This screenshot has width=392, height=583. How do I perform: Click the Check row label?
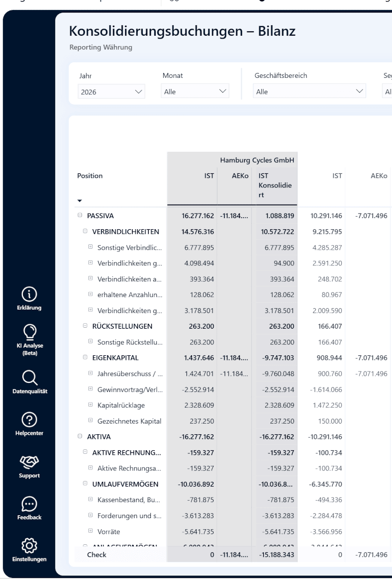point(96,555)
